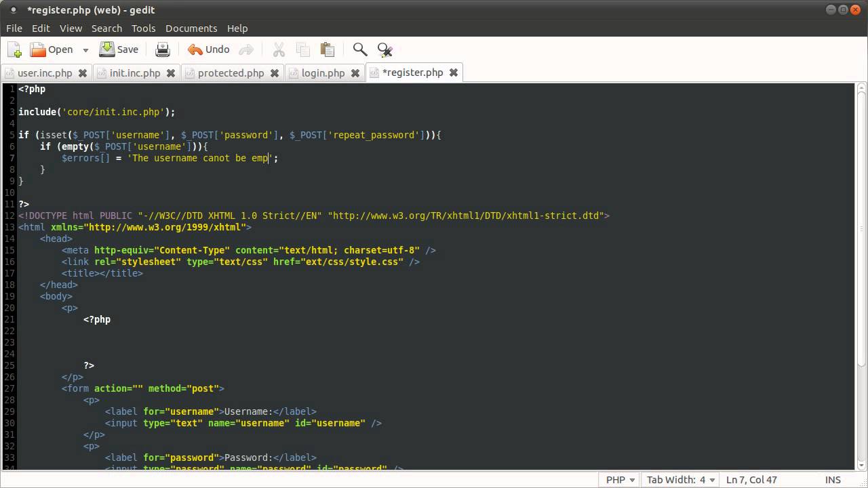Close the user.inc.php tab

pos(83,73)
